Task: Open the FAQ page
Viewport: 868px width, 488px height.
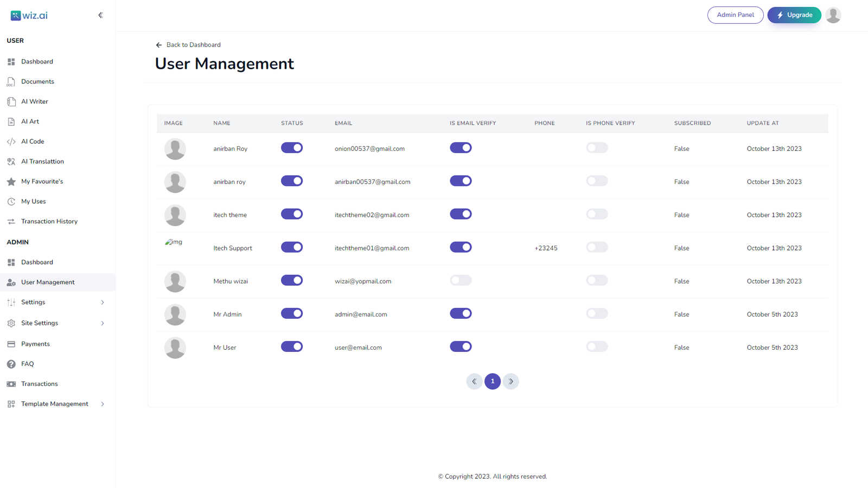Action: 27,364
